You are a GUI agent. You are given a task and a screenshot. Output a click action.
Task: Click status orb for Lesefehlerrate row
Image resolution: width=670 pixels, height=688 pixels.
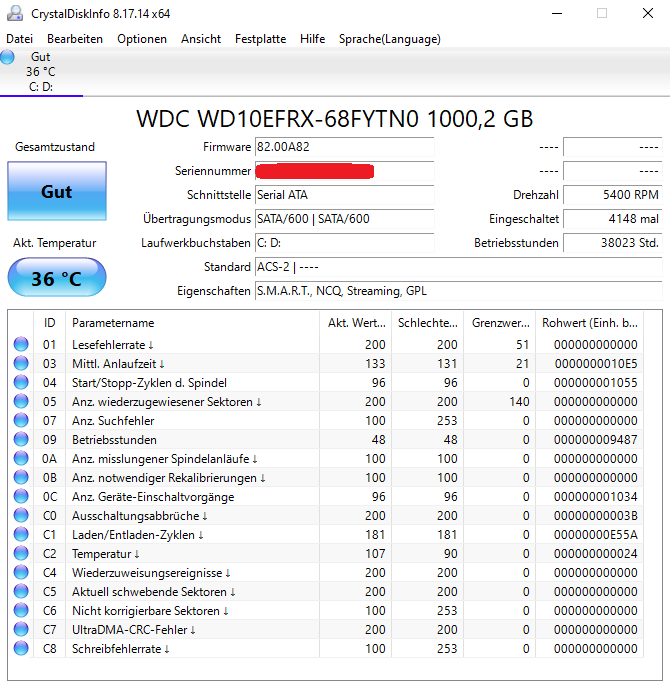click(21, 344)
